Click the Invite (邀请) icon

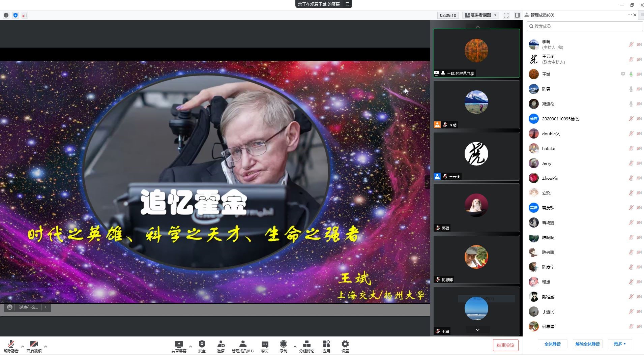click(x=221, y=344)
